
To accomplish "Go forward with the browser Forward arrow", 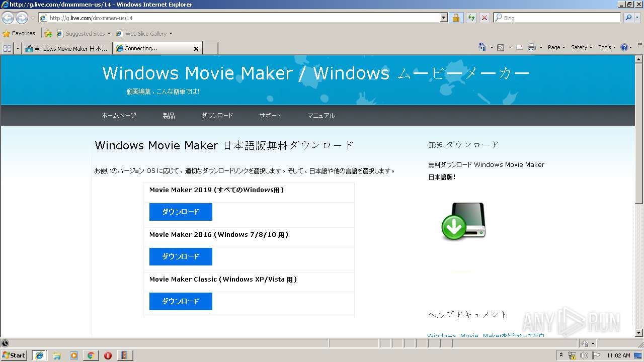I will pyautogui.click(x=22, y=18).
